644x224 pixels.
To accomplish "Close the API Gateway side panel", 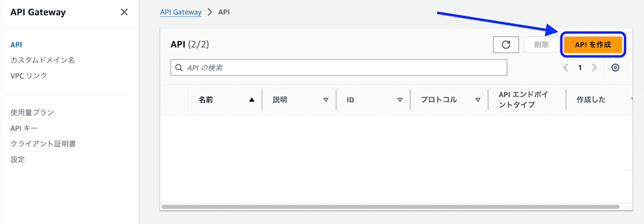I will tap(124, 12).
